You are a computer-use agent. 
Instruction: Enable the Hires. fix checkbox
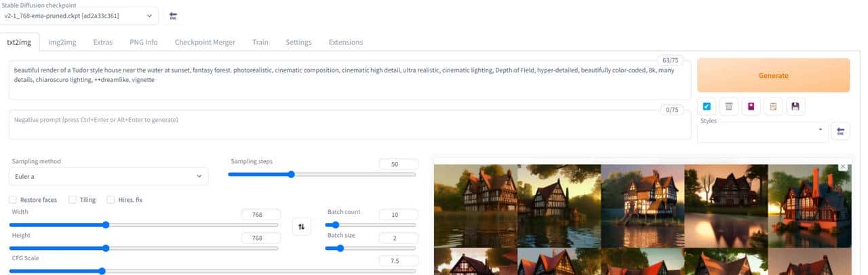tap(111, 200)
